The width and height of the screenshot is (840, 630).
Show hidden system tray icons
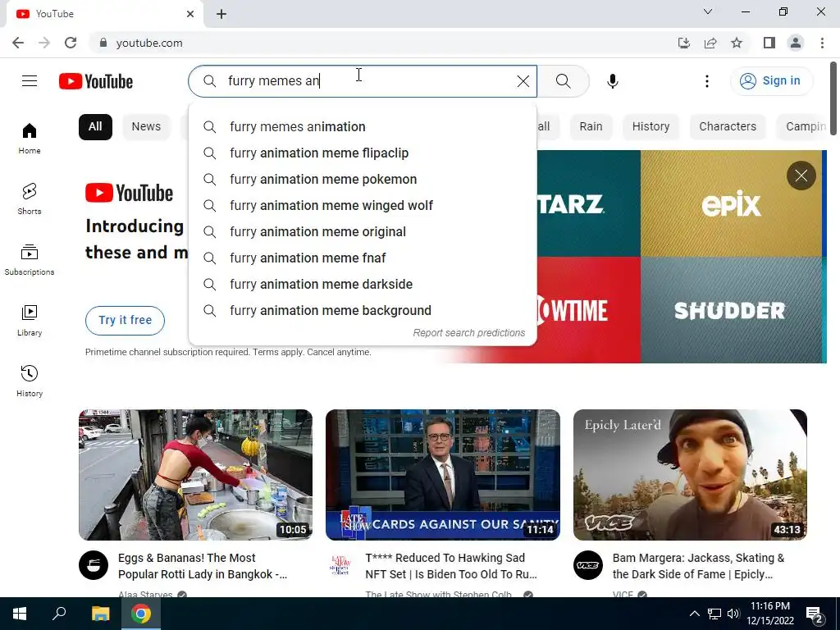pos(694,614)
